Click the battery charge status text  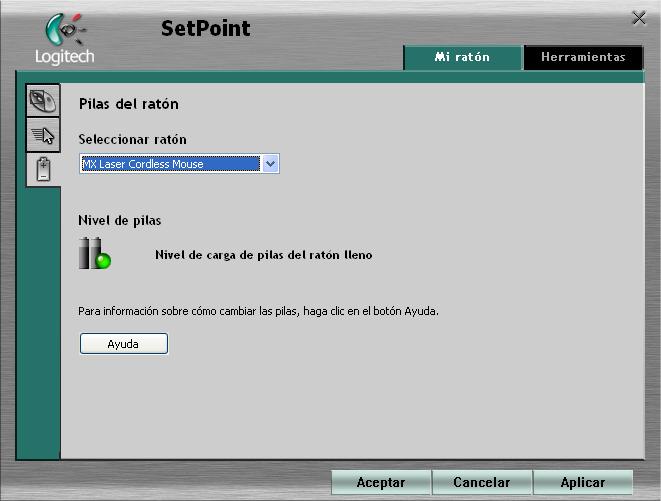click(263, 255)
